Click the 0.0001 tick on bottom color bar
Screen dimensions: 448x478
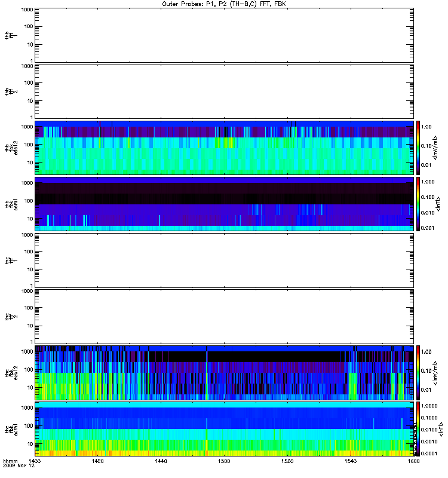(429, 454)
